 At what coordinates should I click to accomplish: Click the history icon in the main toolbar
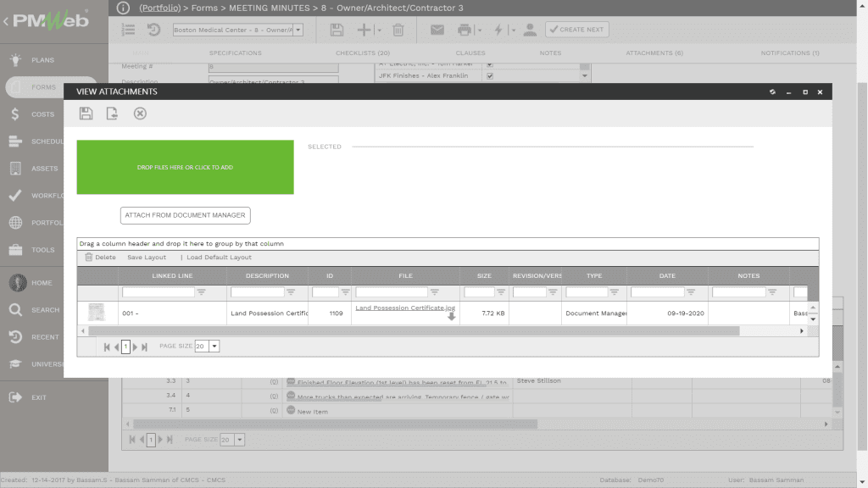tap(154, 30)
